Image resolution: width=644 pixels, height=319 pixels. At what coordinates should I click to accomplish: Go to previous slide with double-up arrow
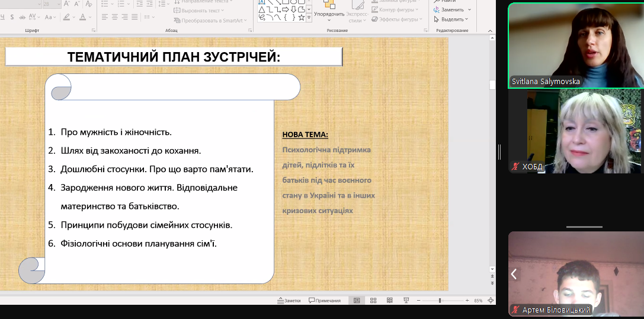coord(492,277)
